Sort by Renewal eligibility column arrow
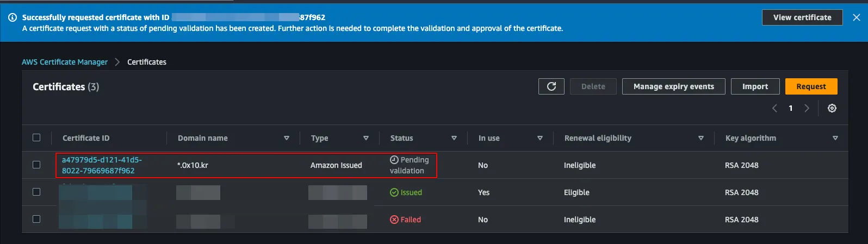 701,138
